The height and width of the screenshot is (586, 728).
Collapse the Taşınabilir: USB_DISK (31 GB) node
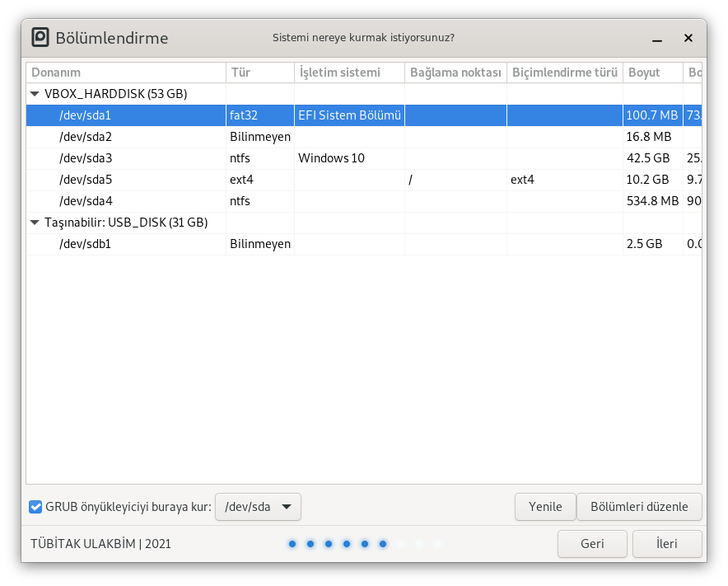[x=35, y=223]
